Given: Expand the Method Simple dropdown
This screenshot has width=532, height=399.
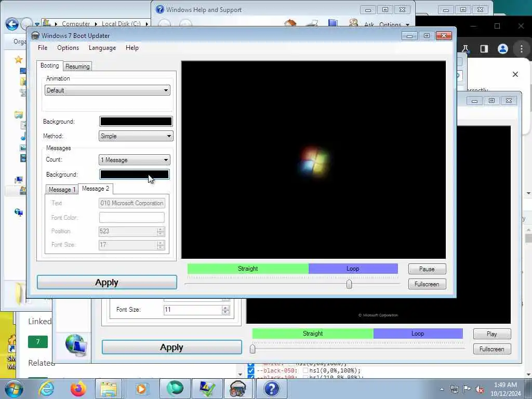Looking at the screenshot, I should point(136,136).
